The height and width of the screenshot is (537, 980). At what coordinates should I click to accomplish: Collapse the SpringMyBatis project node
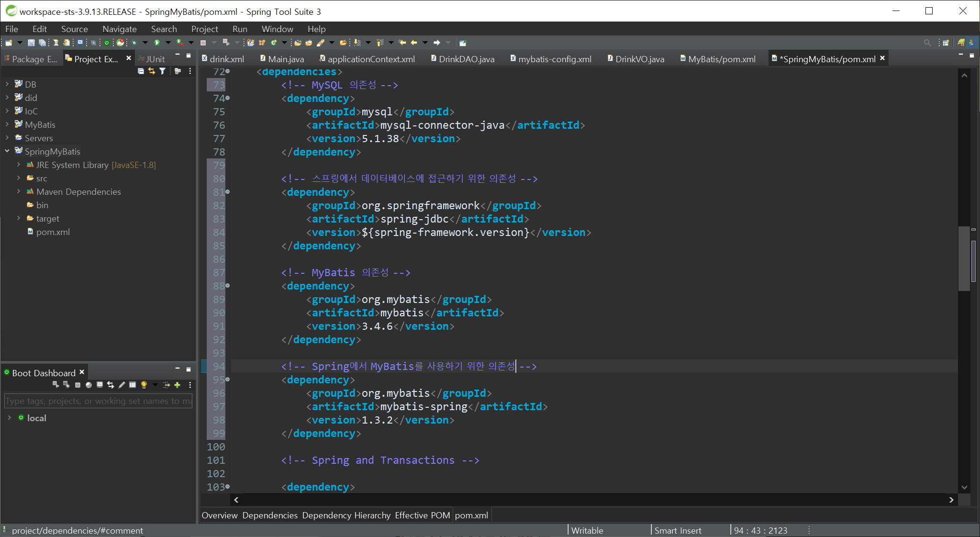coord(7,151)
